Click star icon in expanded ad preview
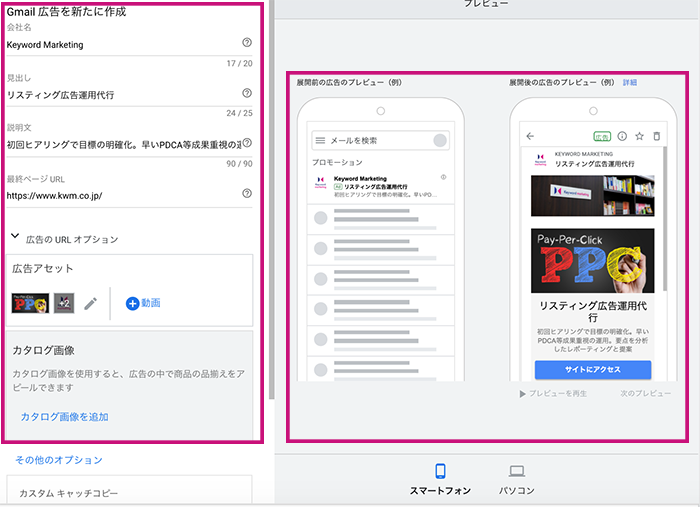Screen dimensions: 700x507 pos(639,136)
